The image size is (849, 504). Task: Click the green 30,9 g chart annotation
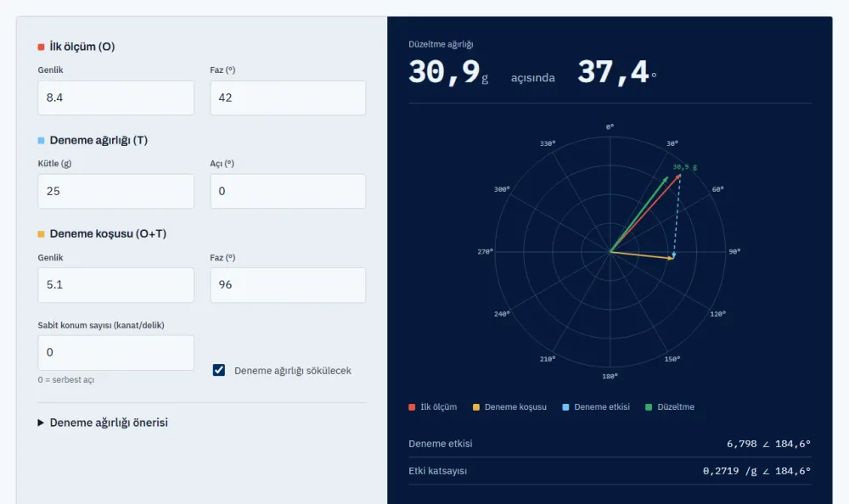pos(685,167)
